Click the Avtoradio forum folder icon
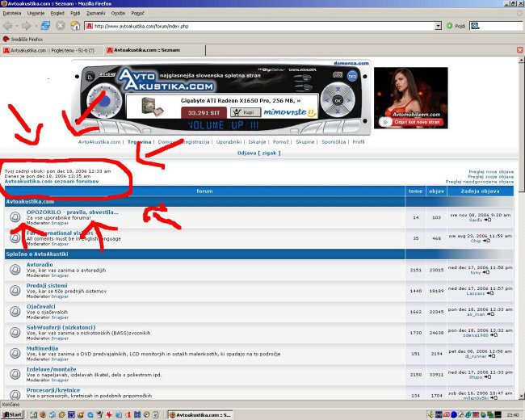The image size is (525, 420). click(x=15, y=269)
